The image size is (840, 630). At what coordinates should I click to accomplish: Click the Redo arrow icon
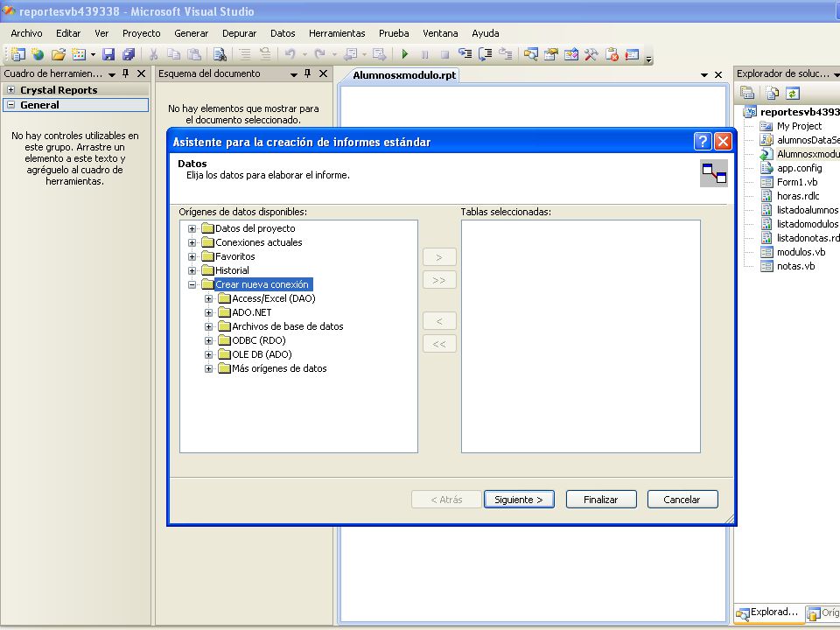point(320,54)
